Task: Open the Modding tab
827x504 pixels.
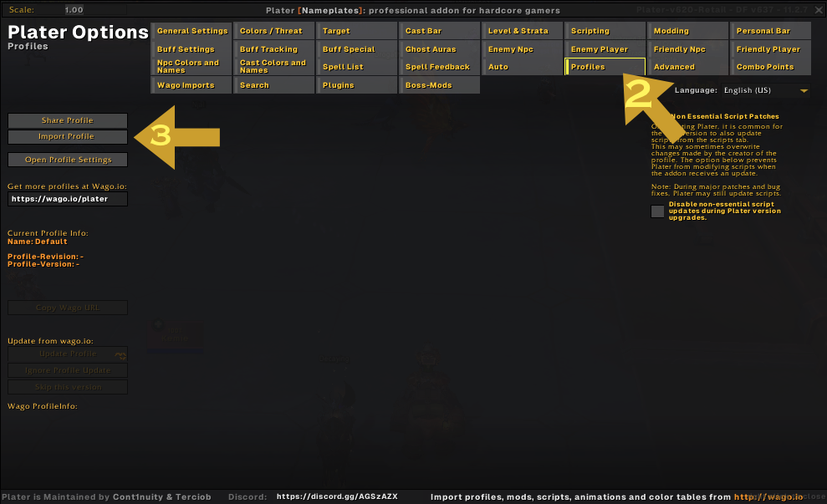Action: (688, 31)
